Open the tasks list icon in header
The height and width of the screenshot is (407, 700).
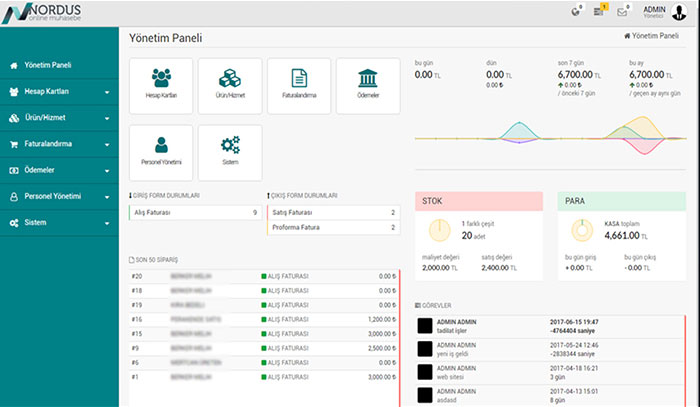pos(599,12)
